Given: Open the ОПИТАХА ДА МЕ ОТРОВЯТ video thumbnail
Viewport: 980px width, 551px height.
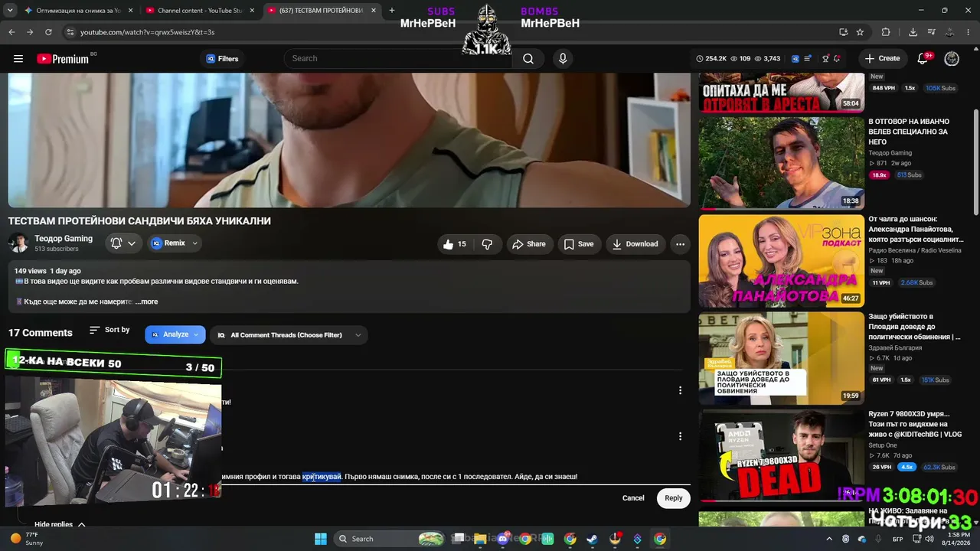Looking at the screenshot, I should coord(782,93).
